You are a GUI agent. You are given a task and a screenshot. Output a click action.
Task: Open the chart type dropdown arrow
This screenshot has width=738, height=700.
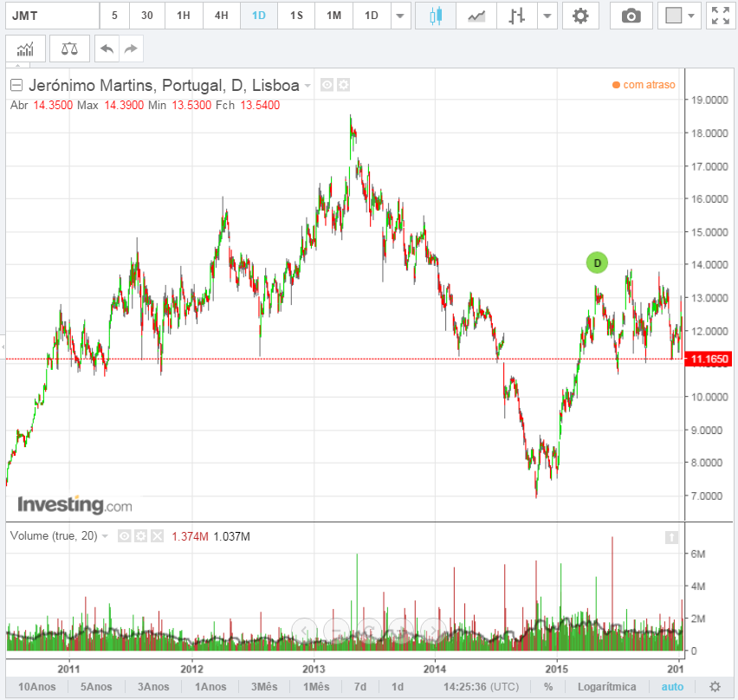tap(547, 16)
